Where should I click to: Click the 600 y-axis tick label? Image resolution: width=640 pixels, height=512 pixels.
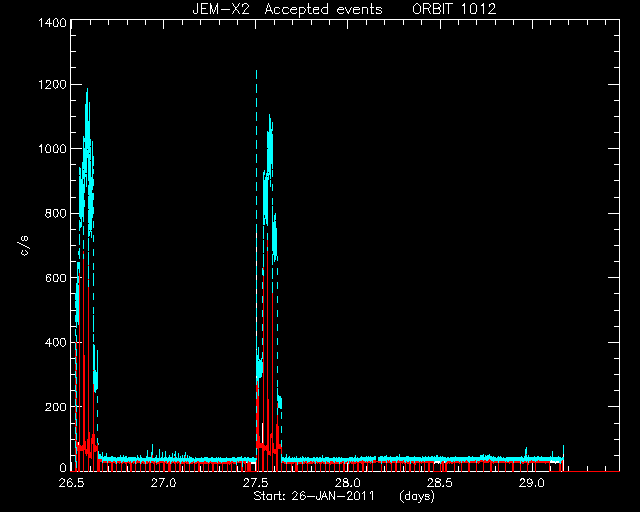tap(56, 278)
